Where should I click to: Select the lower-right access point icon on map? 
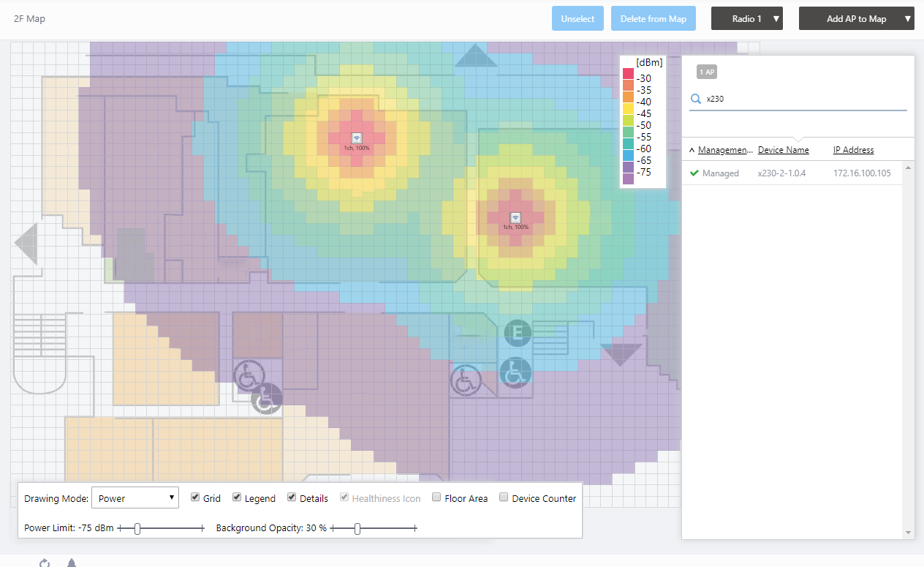pos(515,217)
